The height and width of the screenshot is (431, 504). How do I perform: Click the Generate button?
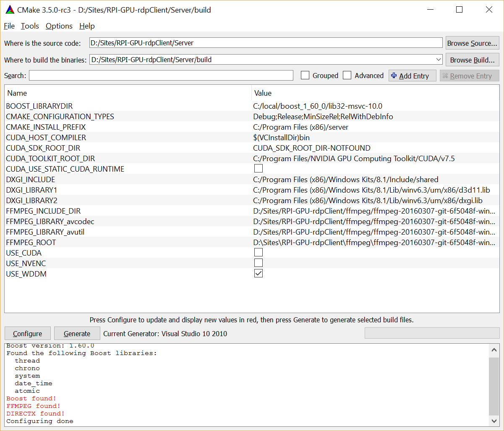[77, 334]
